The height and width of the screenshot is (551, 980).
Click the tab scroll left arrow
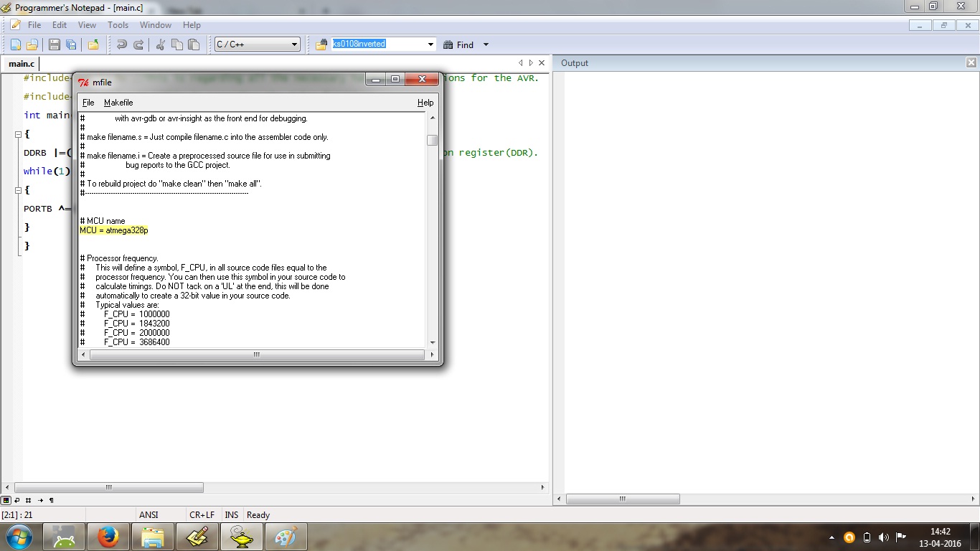521,63
